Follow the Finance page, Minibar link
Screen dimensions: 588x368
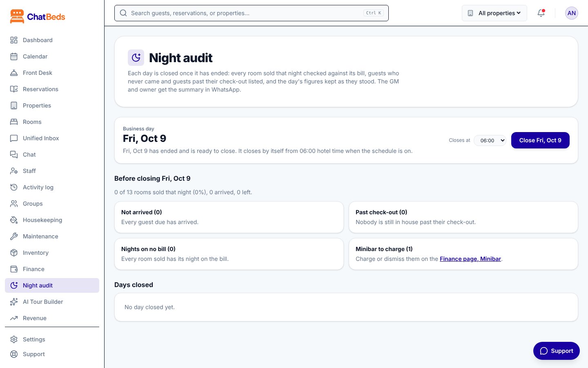tap(470, 259)
